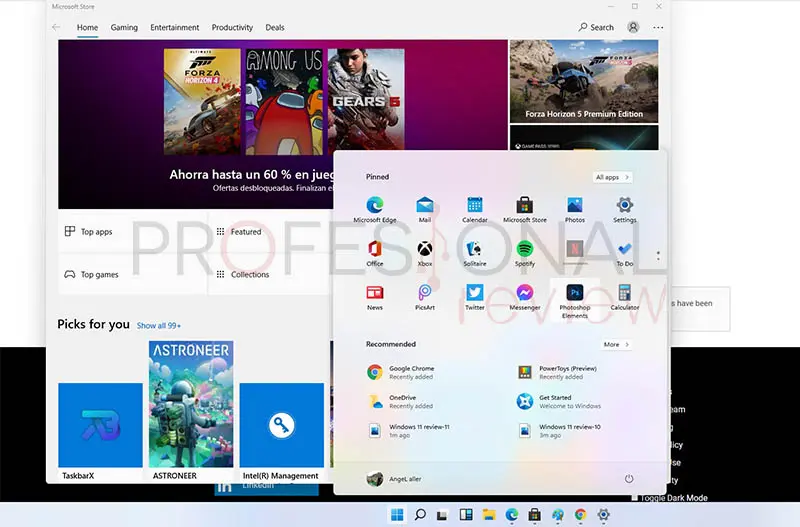800x527 pixels.
Task: Switch to Home tab in Store
Action: [x=87, y=28]
